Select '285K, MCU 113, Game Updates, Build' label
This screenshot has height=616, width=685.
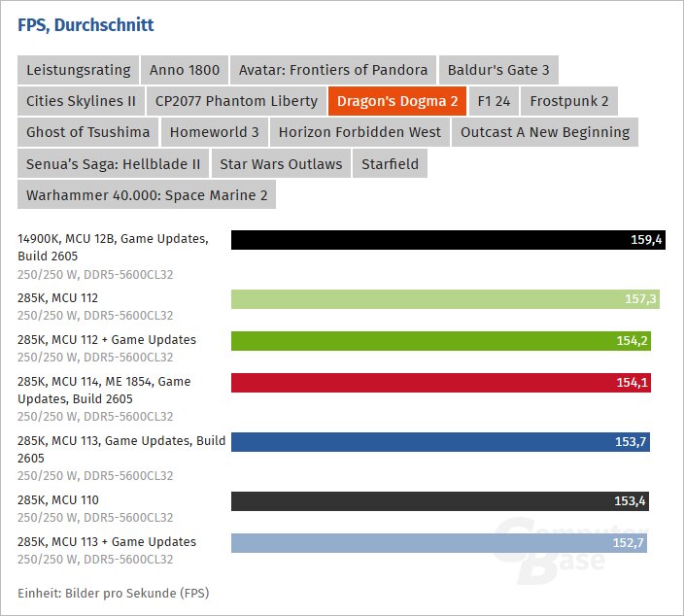(121, 450)
